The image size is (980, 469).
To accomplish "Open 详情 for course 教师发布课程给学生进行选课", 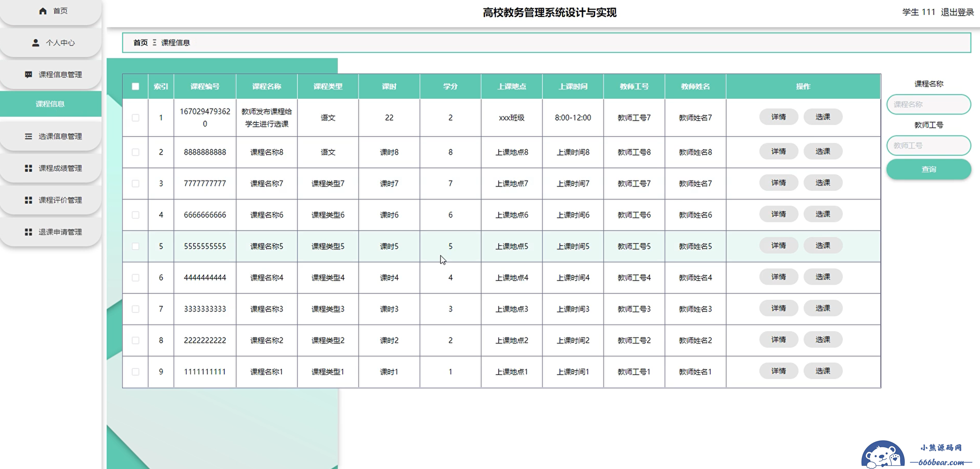I will click(x=779, y=117).
